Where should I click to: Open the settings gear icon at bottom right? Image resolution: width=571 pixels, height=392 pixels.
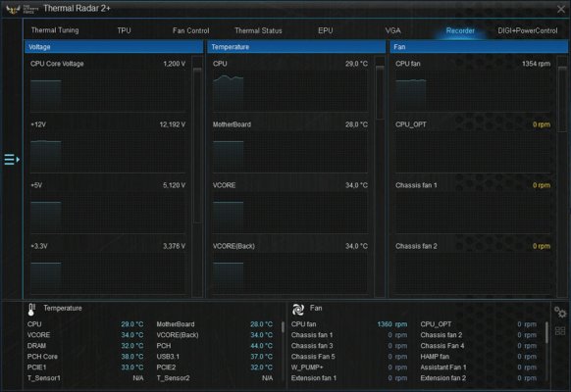560,312
